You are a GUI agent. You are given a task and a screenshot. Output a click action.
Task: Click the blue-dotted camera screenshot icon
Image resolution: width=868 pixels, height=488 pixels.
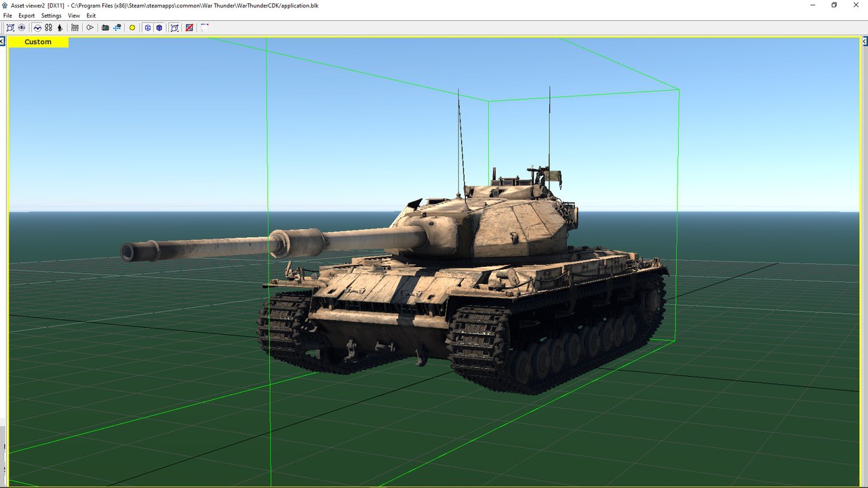tap(117, 28)
